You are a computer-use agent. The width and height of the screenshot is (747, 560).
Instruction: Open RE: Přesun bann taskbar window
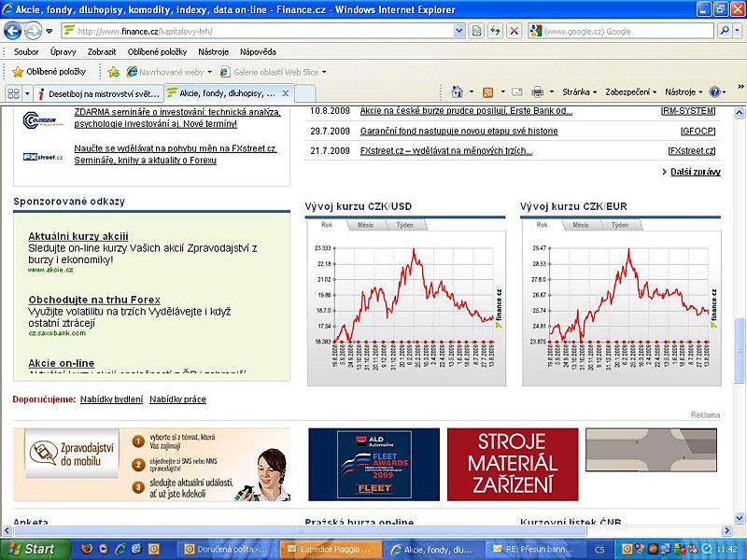[x=533, y=549]
